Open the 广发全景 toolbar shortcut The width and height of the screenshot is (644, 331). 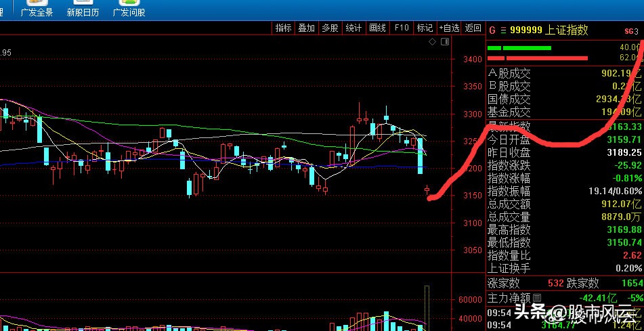tap(37, 9)
